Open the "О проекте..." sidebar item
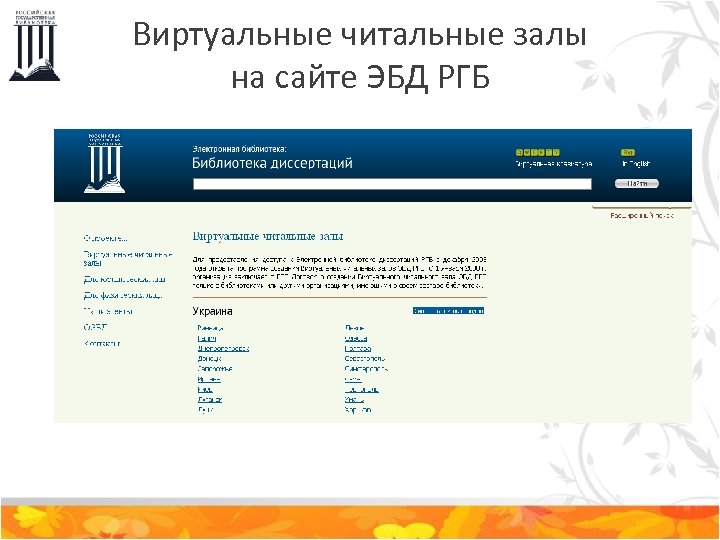This screenshot has height=540, width=720. click(106, 238)
